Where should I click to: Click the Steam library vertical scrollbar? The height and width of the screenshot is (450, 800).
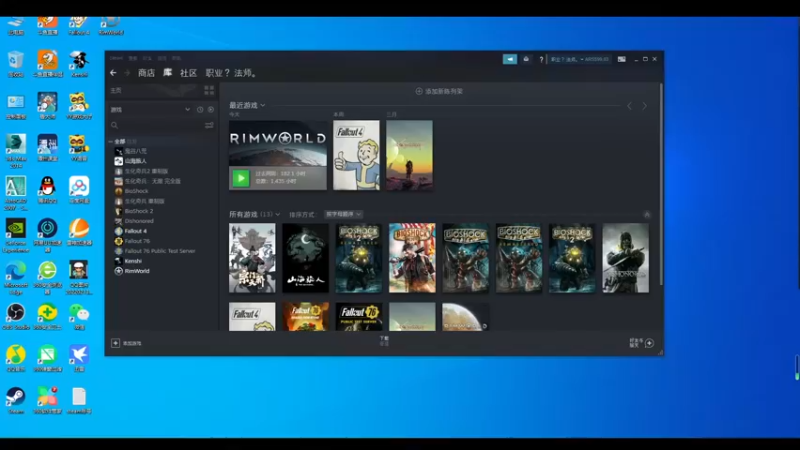[x=661, y=184]
